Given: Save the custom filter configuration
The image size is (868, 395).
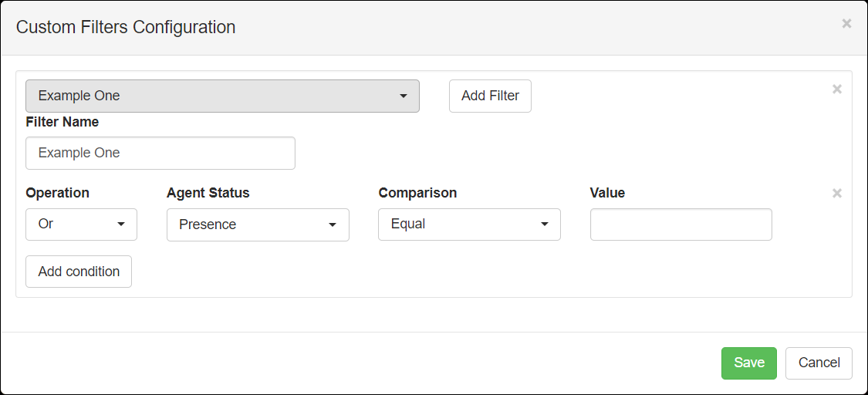Looking at the screenshot, I should coord(749,363).
